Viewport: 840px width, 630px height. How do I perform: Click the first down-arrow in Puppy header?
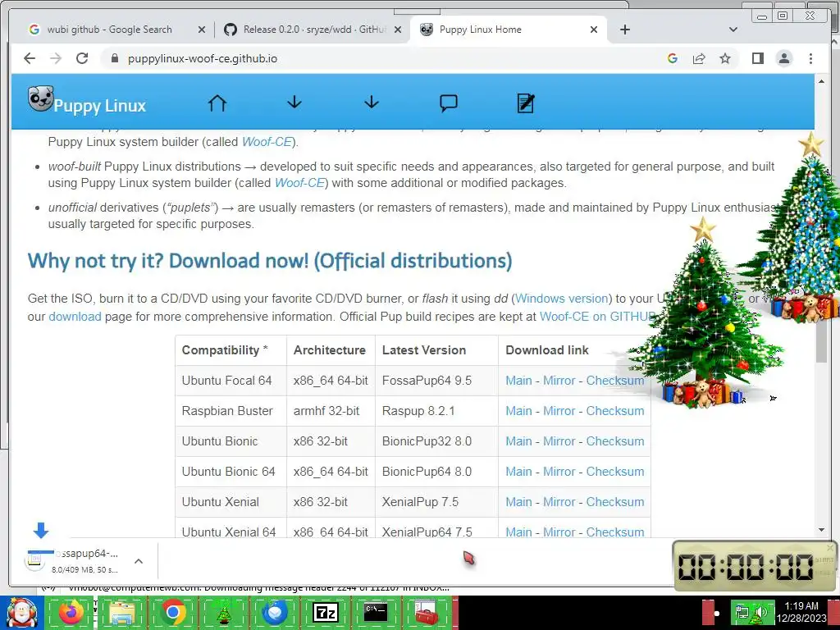294,102
